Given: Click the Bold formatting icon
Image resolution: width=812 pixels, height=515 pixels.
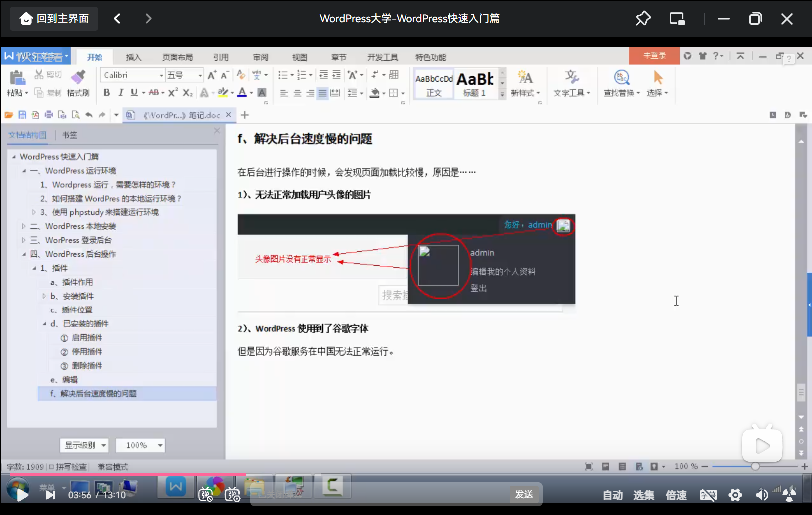Looking at the screenshot, I should [x=106, y=93].
